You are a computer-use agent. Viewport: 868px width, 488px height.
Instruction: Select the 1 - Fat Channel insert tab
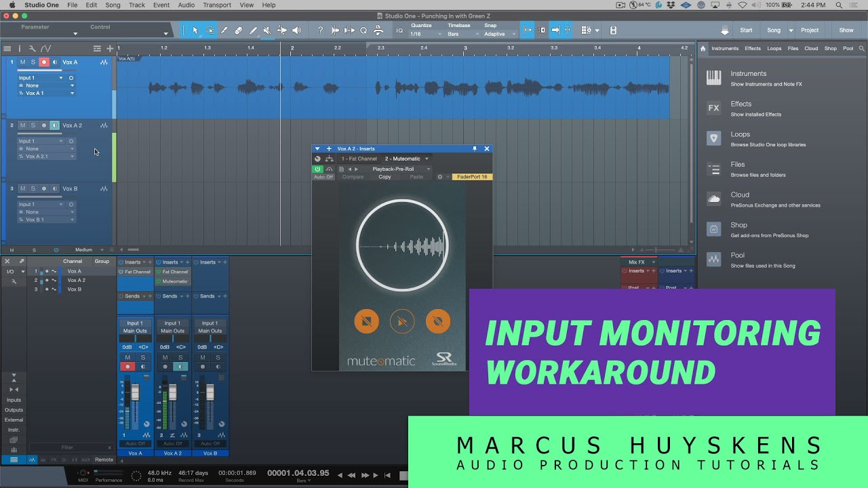tap(359, 159)
